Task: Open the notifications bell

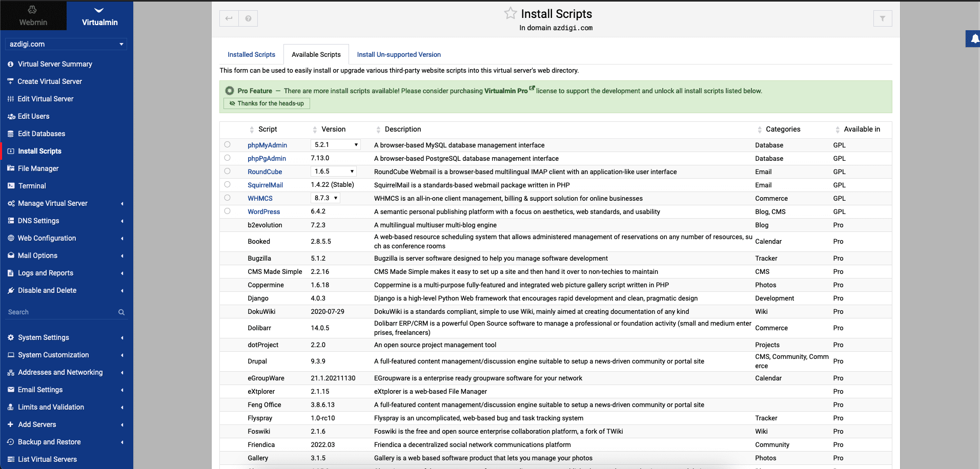Action: (x=974, y=39)
